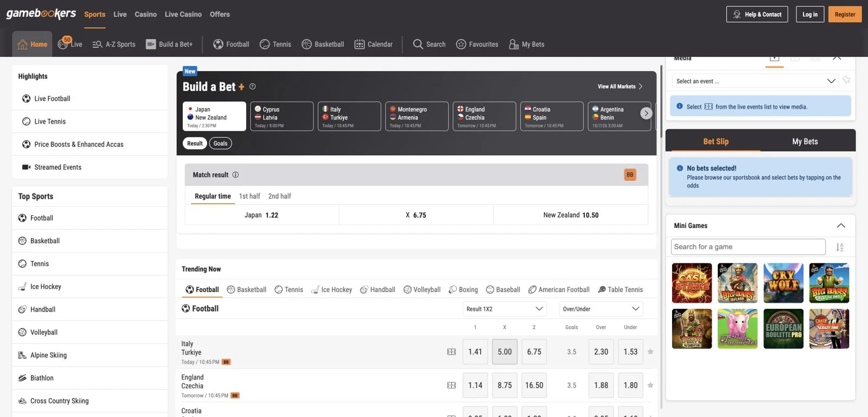Switch to 1st half tab
Viewport: 868px width, 417px height.
(250, 196)
